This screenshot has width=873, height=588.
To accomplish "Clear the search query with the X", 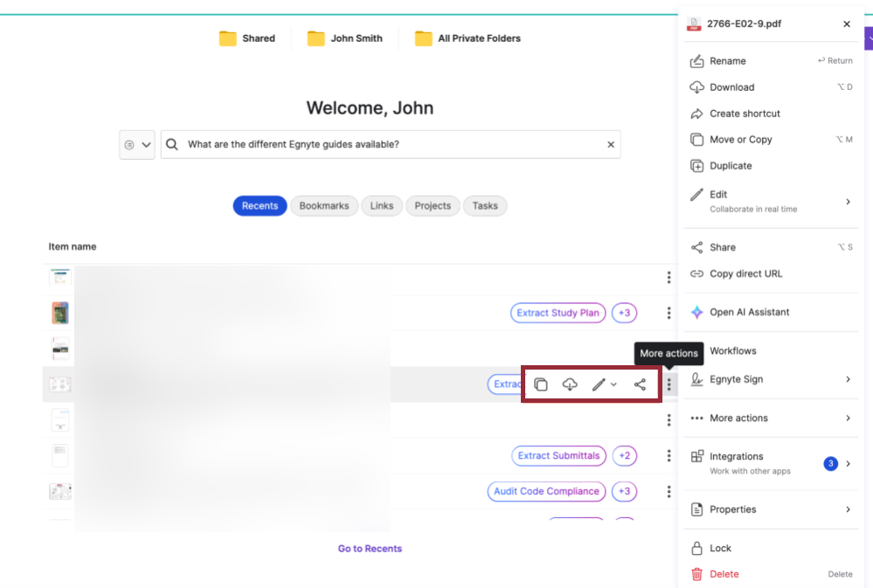I will (x=611, y=144).
